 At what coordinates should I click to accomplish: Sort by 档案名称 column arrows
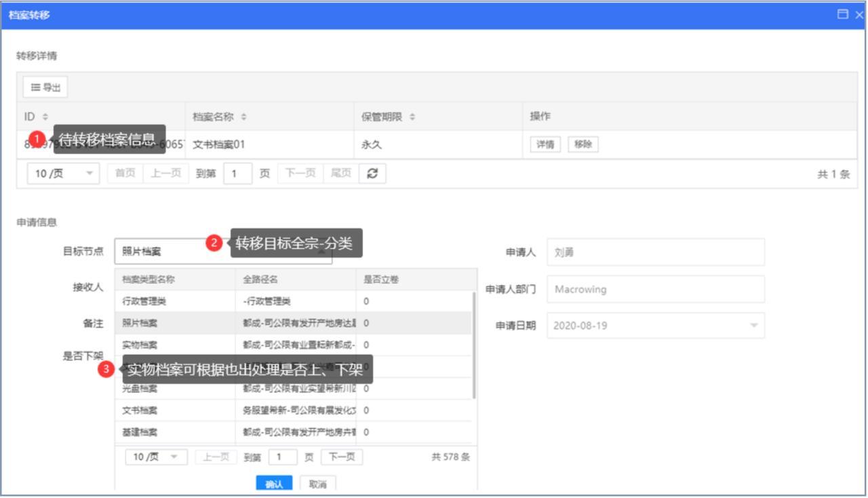tap(243, 117)
